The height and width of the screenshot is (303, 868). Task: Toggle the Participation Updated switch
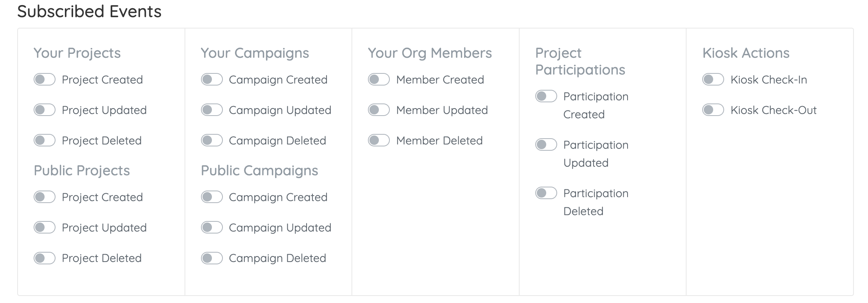(546, 145)
